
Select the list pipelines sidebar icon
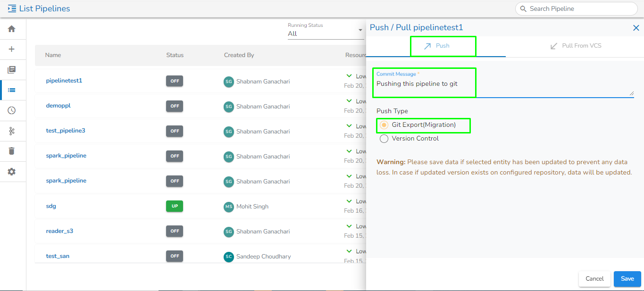(x=12, y=90)
